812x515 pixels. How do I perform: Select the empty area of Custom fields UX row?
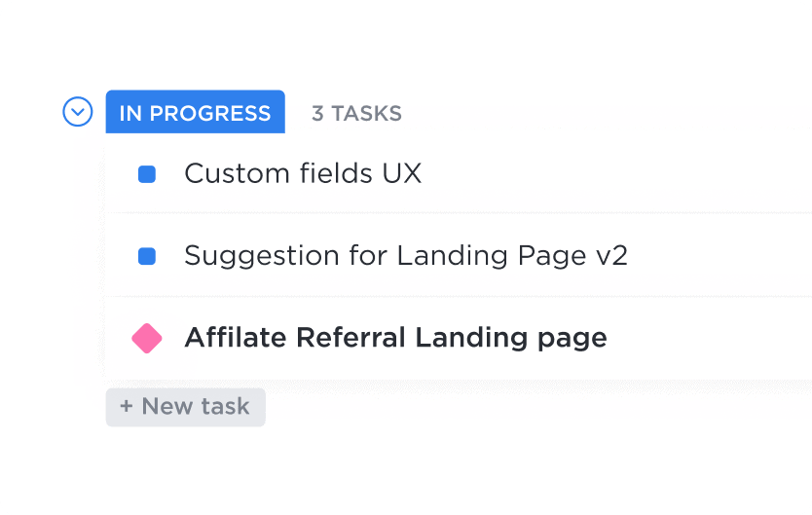(623, 174)
